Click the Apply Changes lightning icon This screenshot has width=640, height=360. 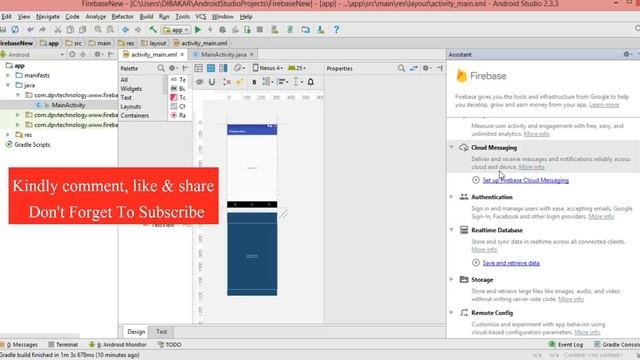pos(210,30)
